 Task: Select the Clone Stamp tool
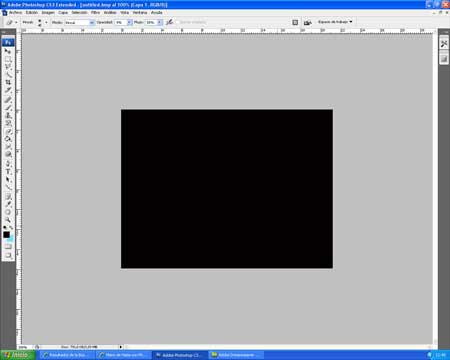8,115
